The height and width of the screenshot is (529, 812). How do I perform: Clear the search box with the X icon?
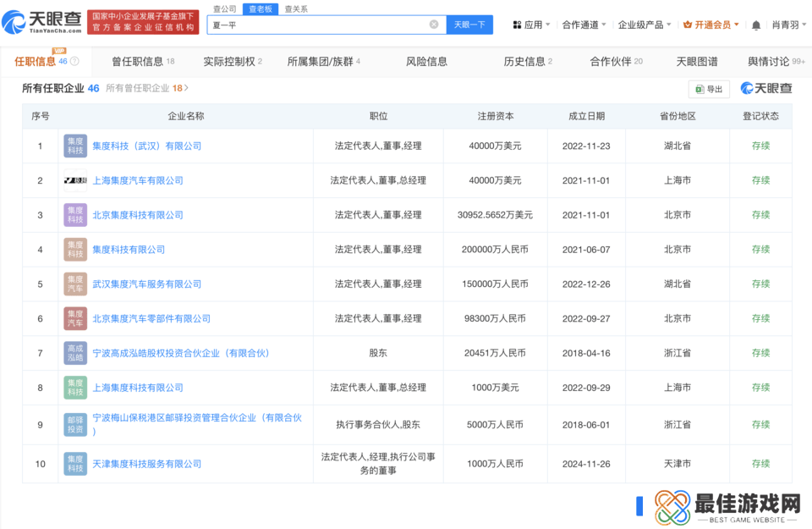click(434, 25)
